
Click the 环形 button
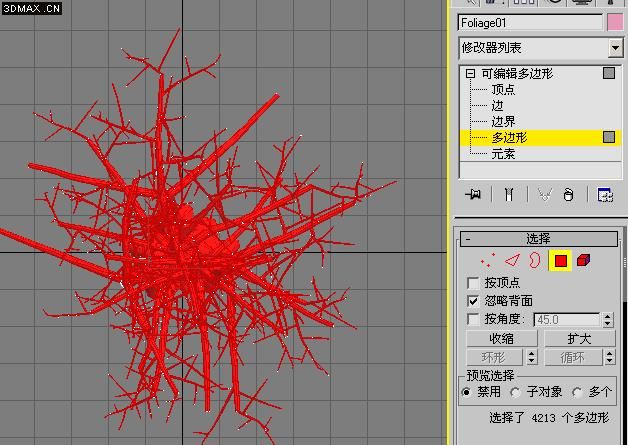495,357
